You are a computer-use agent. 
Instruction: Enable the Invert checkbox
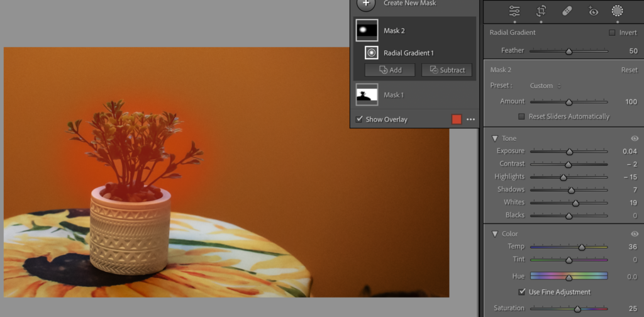(x=612, y=33)
